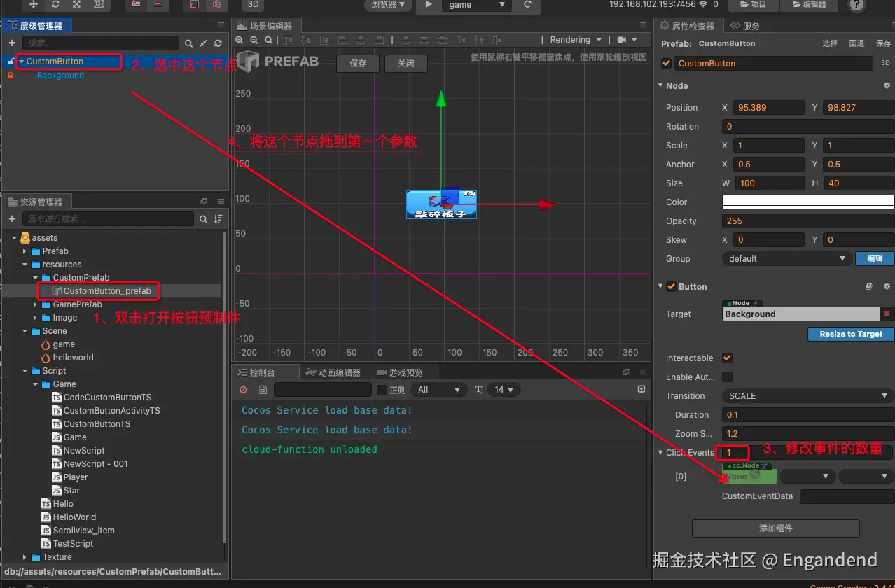
Task: Open the Rendering mode dropdown
Action: [x=575, y=40]
